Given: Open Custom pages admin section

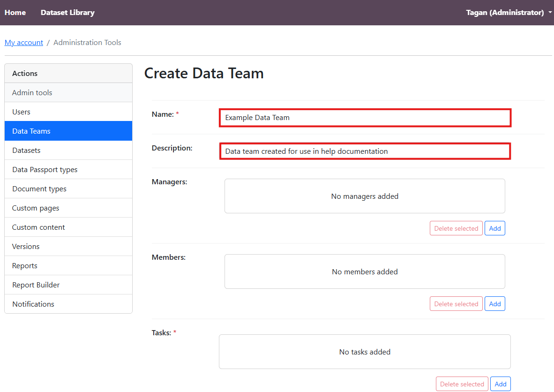Looking at the screenshot, I should point(36,208).
